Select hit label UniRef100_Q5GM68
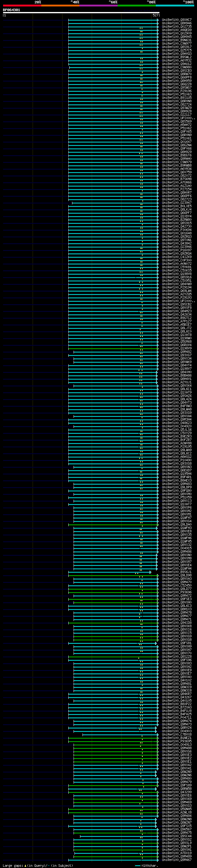Viewport: 197px width, 868px height. pos(177,342)
